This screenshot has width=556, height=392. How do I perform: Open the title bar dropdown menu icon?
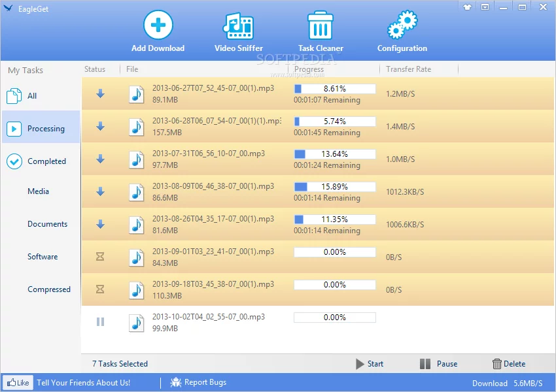point(485,7)
